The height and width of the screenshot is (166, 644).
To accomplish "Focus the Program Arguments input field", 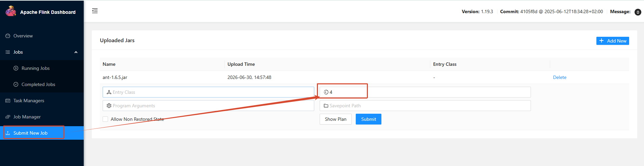I will click(208, 106).
